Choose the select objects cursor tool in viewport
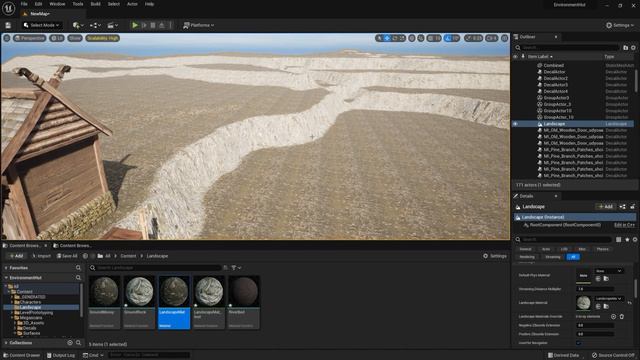 [380, 38]
